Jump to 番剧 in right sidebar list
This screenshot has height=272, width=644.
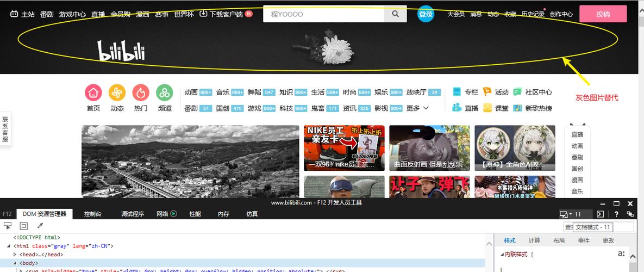[577, 157]
